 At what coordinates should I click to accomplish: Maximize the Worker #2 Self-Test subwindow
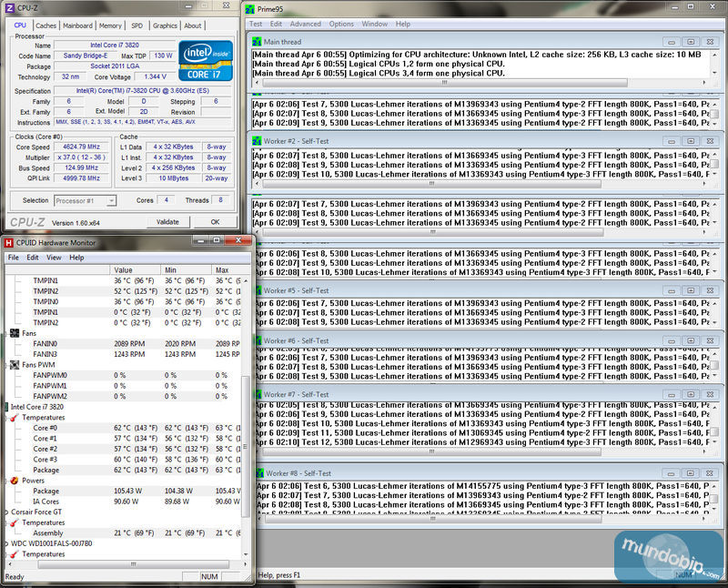(691, 141)
